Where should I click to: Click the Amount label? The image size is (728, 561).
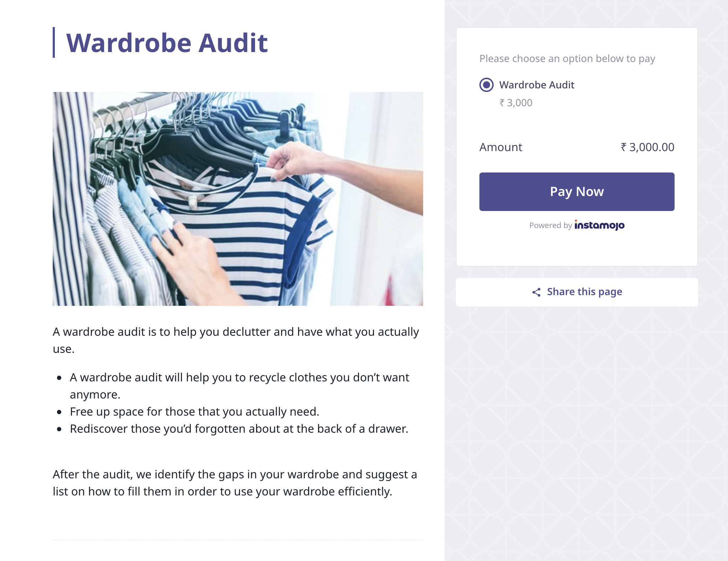coord(500,147)
